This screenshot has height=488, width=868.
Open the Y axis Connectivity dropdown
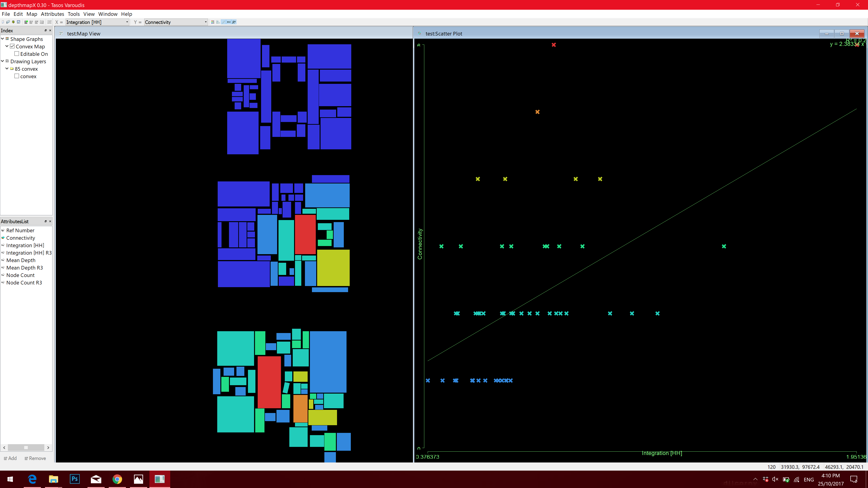click(205, 22)
